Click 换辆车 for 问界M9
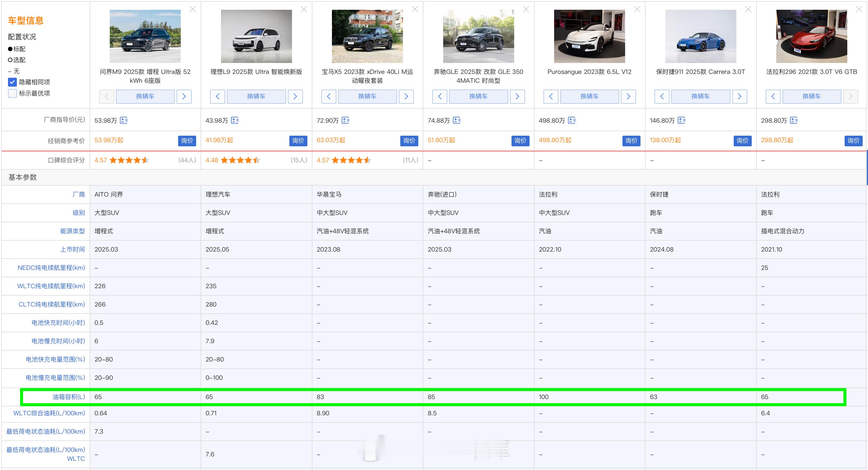This screenshot has height=470, width=868. pyautogui.click(x=145, y=97)
